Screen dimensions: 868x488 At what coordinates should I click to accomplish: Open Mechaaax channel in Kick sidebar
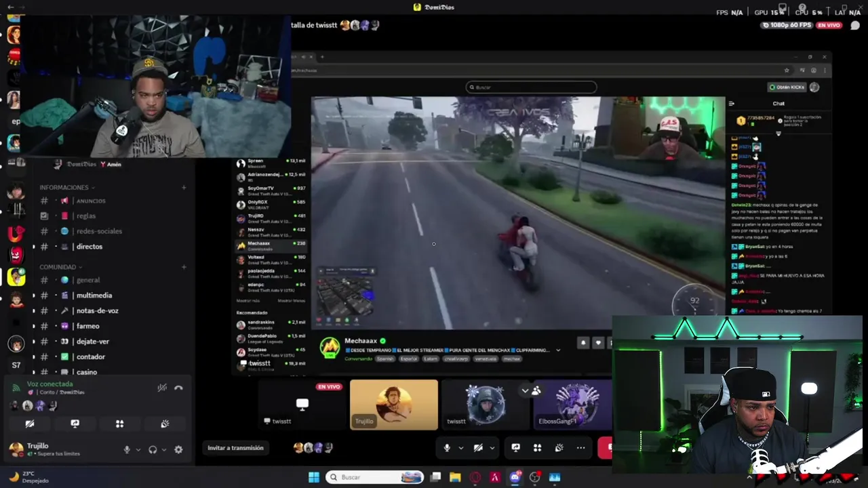tap(271, 245)
